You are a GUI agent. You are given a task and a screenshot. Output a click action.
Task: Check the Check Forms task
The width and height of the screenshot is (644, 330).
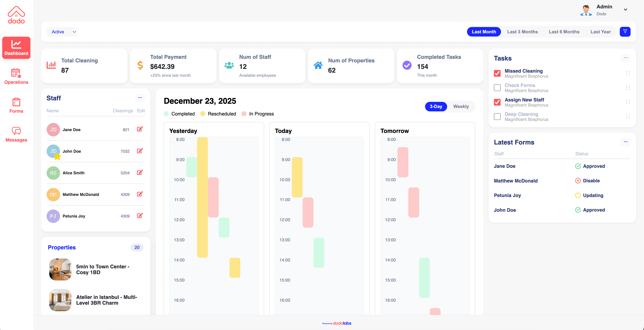[x=497, y=88]
